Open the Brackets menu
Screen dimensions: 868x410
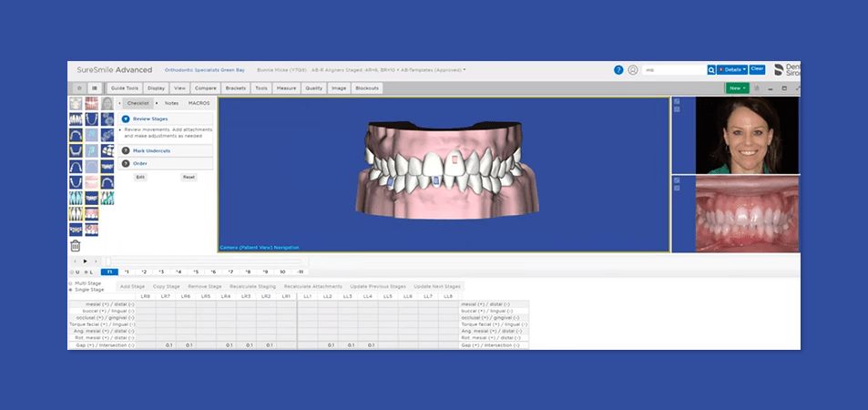pos(236,88)
